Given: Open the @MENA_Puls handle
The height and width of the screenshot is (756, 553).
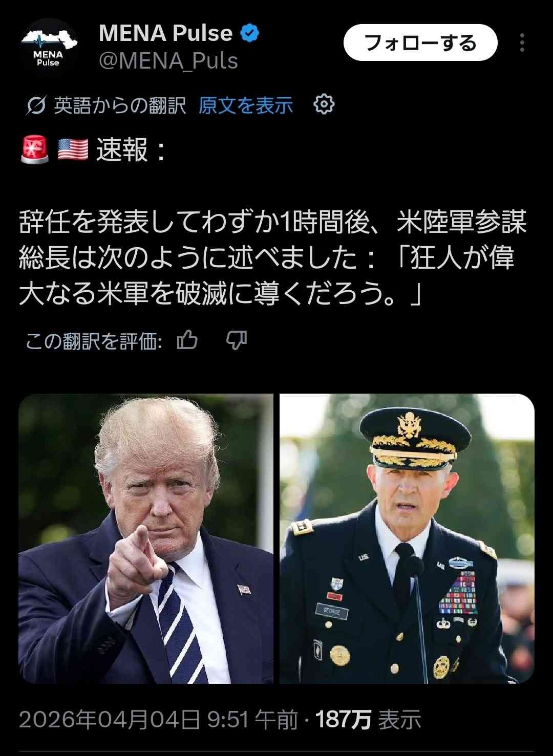Looking at the screenshot, I should tap(168, 61).
